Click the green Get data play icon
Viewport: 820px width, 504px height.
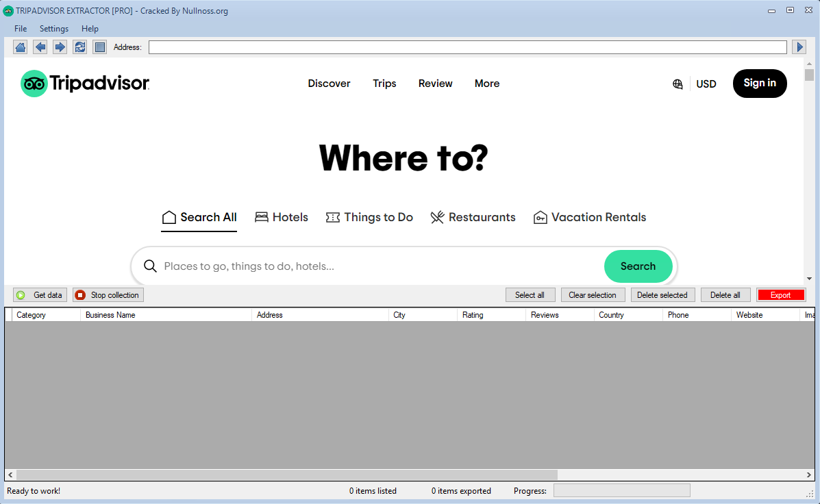click(x=21, y=295)
